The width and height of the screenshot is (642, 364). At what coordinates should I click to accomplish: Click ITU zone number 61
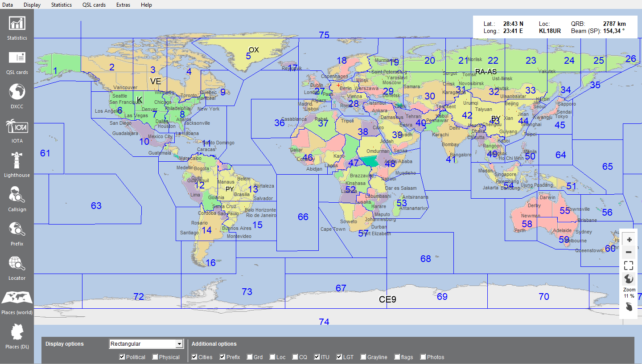(x=45, y=153)
